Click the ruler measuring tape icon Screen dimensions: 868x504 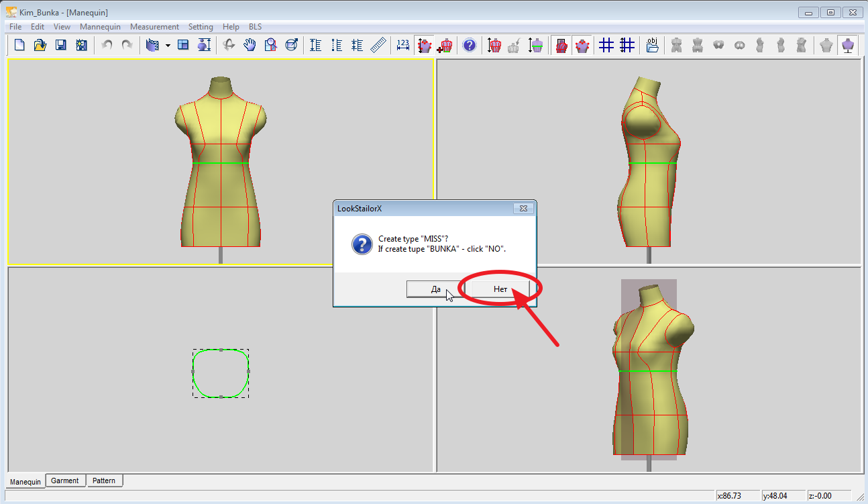coord(378,45)
